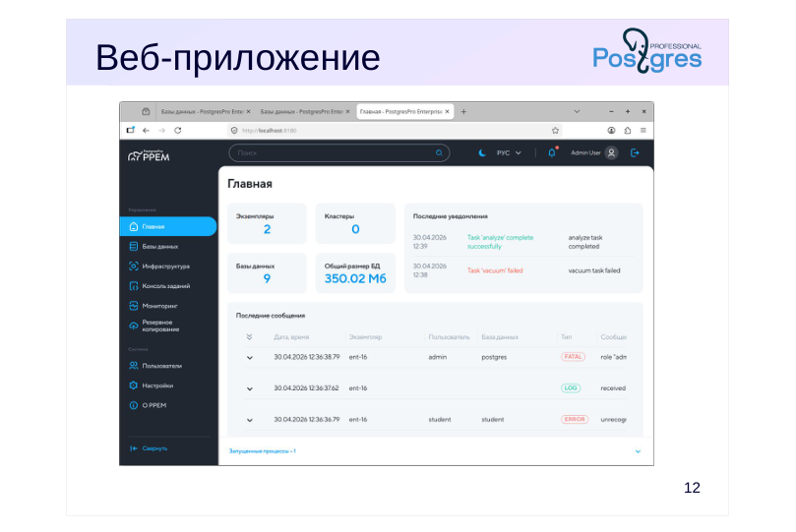The image size is (796, 532).
Task: Click the Admin User avatar icon
Action: 612,152
